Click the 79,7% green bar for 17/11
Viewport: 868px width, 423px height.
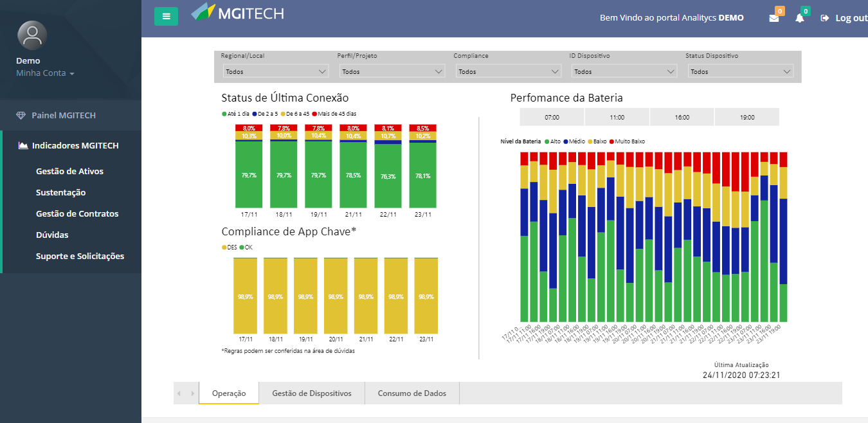coord(249,174)
